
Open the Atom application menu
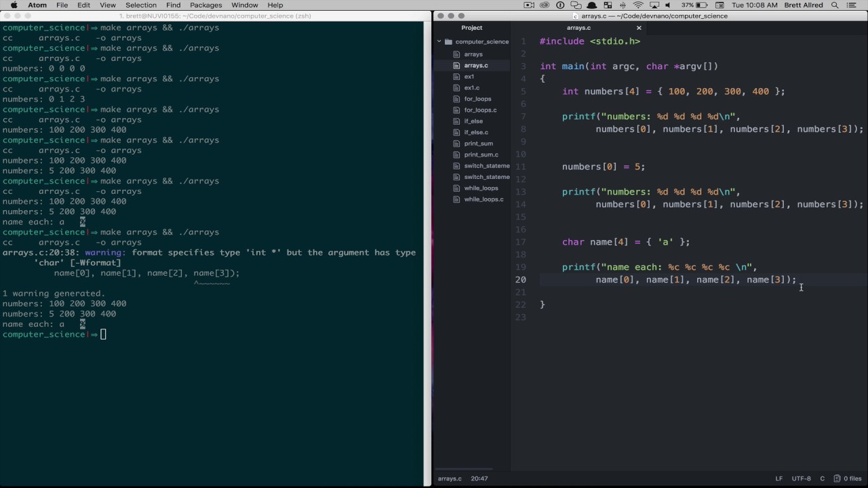coord(37,5)
